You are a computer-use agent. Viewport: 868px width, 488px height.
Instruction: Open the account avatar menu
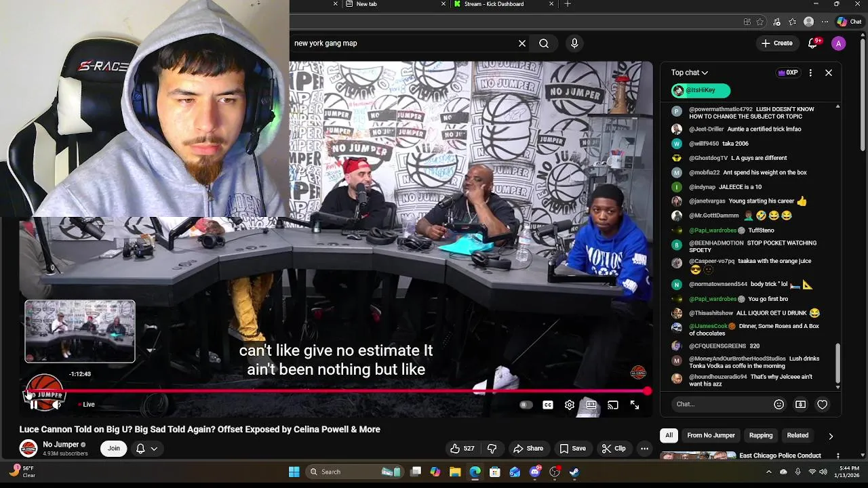[x=839, y=43]
